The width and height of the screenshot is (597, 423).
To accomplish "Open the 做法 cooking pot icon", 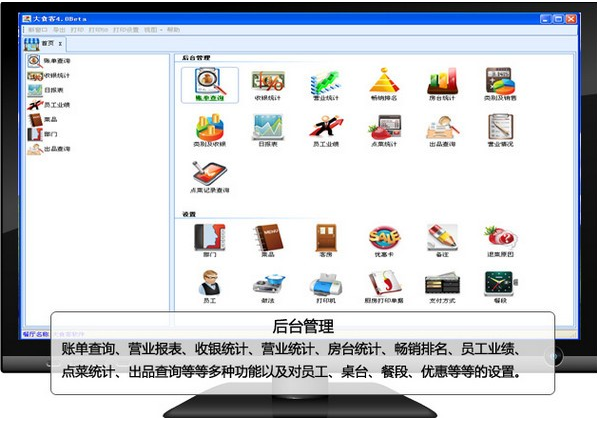I will tap(268, 287).
